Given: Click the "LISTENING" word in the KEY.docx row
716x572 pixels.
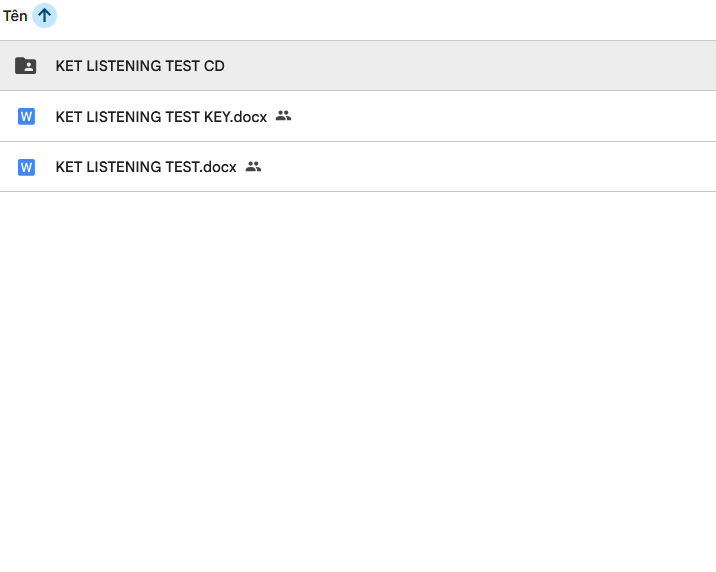Looking at the screenshot, I should [x=118, y=117].
